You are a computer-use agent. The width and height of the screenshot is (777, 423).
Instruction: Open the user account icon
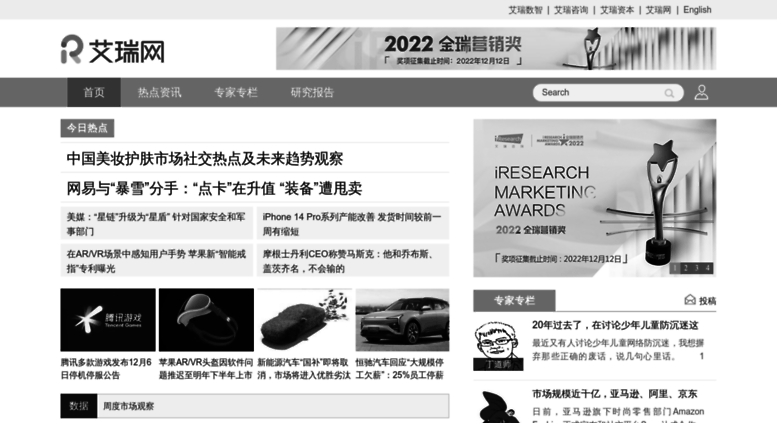(701, 92)
